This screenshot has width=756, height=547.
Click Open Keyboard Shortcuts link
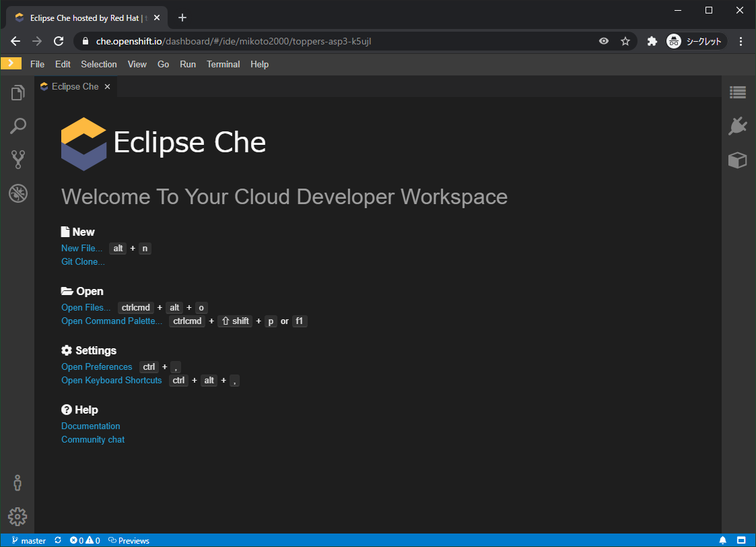pos(111,380)
